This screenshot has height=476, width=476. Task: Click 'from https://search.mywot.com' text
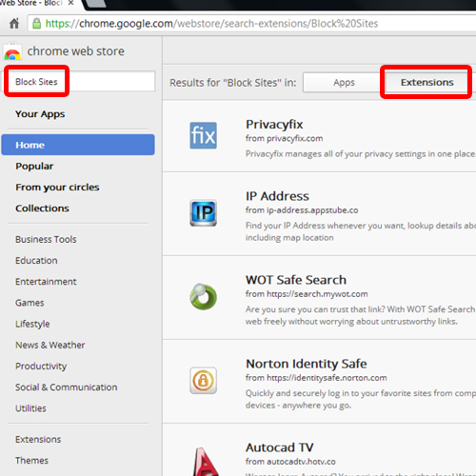tap(307, 294)
